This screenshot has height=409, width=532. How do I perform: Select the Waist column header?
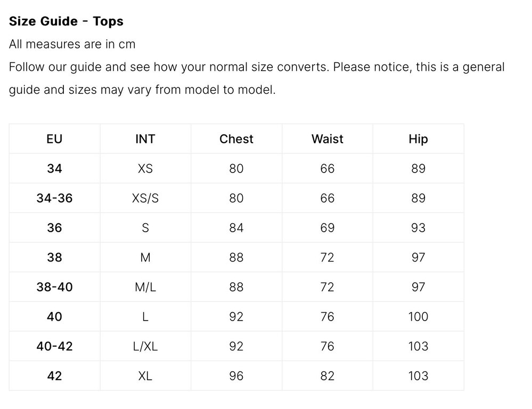tap(328, 139)
